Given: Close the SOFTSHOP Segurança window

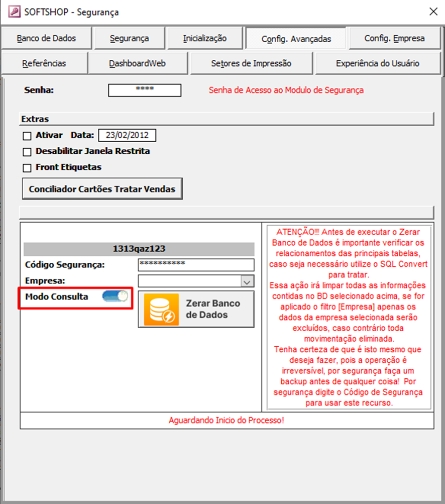Looking at the screenshot, I should (x=432, y=12).
